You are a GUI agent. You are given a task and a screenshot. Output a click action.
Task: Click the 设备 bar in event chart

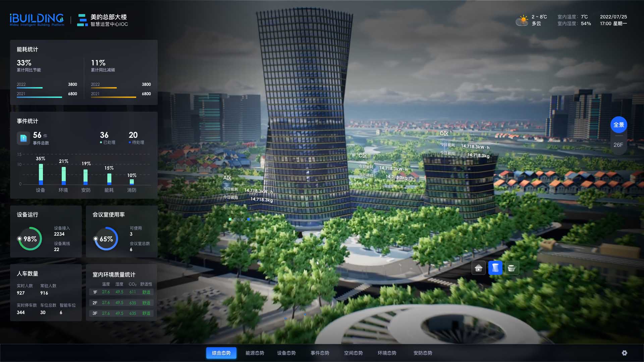click(x=41, y=174)
